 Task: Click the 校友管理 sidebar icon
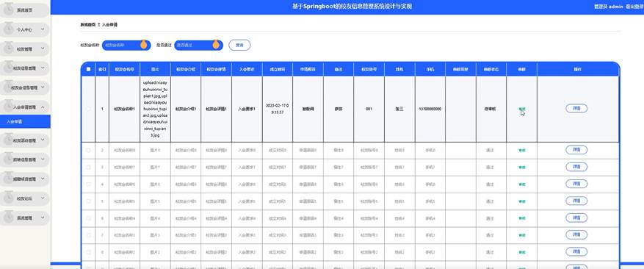pos(8,49)
